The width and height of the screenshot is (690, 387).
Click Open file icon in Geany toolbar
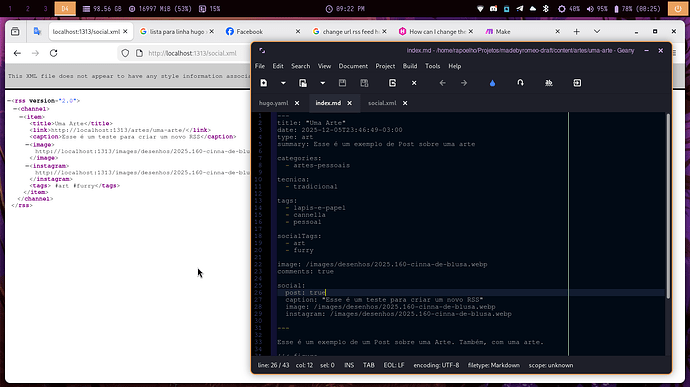[x=303, y=83]
